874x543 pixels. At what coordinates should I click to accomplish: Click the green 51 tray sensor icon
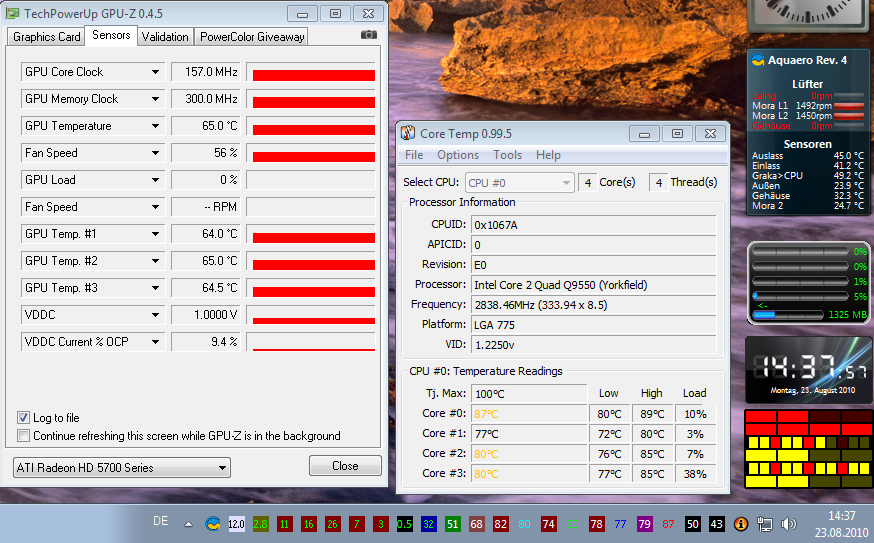pos(452,524)
